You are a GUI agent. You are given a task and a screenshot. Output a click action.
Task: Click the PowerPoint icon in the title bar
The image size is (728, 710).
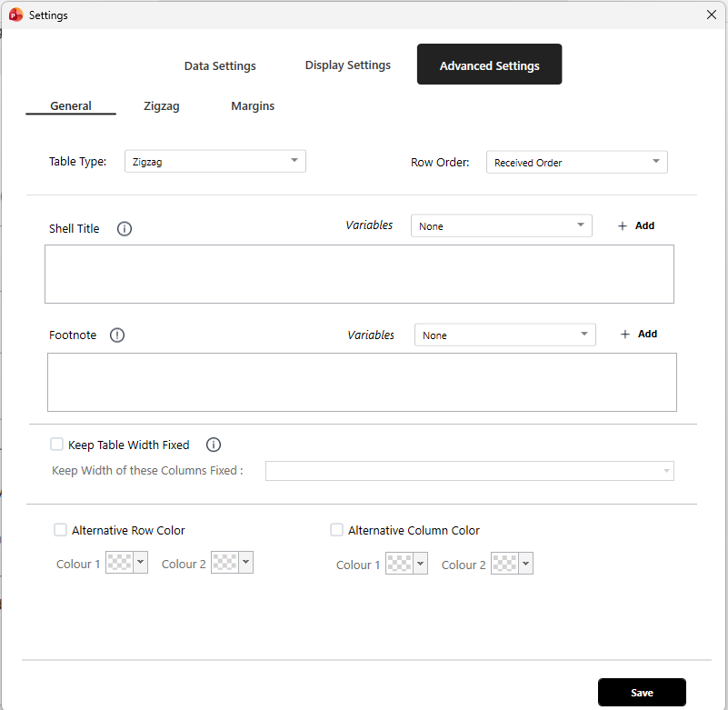(x=15, y=15)
